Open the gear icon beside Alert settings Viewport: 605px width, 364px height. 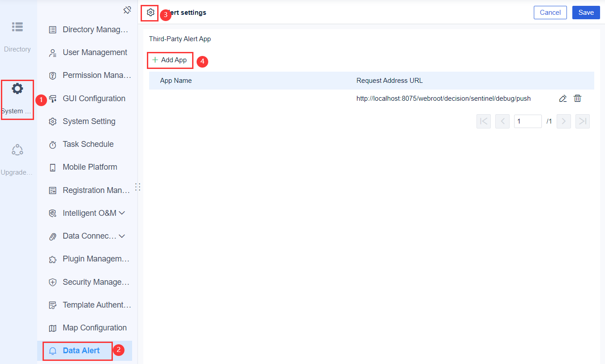(150, 13)
